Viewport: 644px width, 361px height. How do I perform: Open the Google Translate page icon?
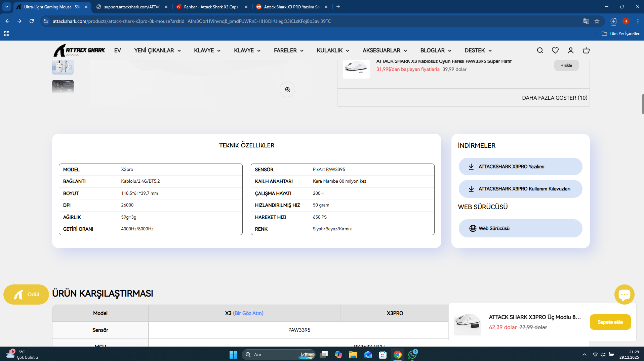click(586, 21)
